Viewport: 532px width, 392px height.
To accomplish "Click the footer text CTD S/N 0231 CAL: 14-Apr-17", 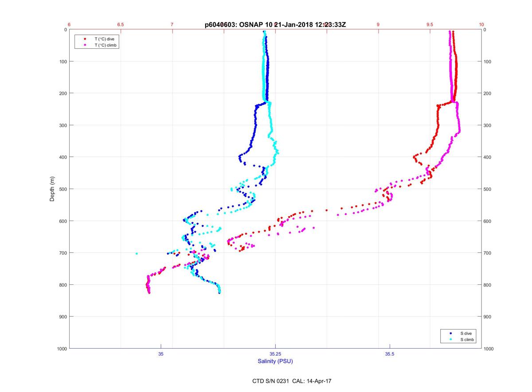I will (x=291, y=381).
